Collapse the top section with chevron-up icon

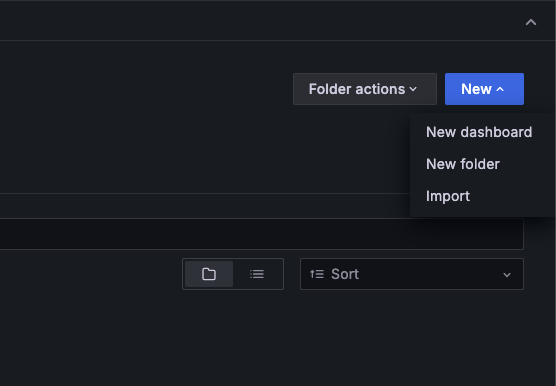(x=530, y=22)
